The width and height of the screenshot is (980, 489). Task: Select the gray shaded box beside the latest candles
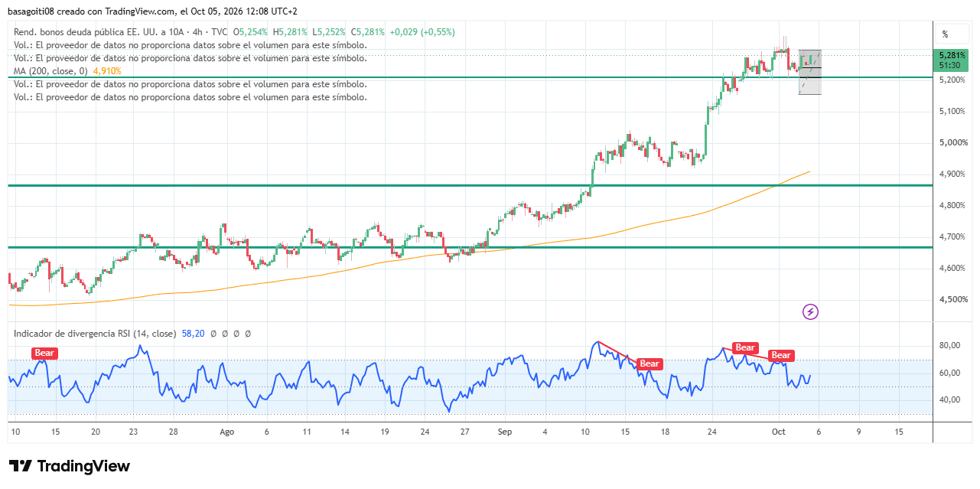(x=810, y=72)
